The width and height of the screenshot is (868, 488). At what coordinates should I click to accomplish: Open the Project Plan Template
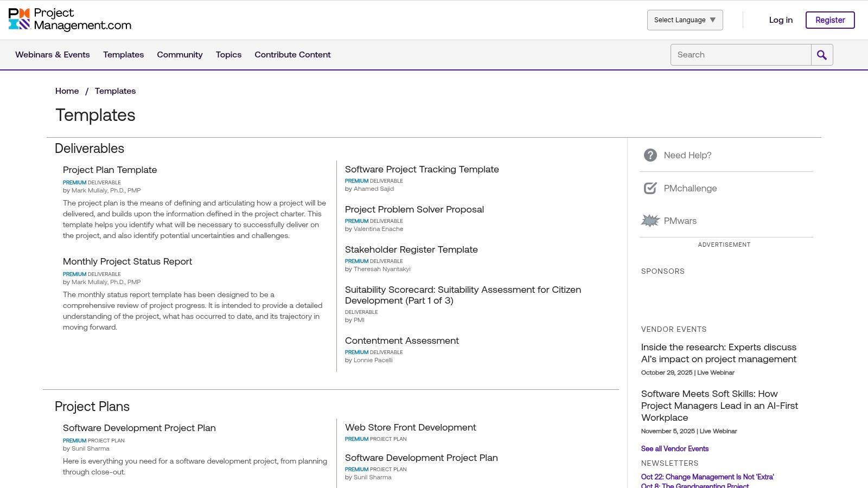point(110,170)
